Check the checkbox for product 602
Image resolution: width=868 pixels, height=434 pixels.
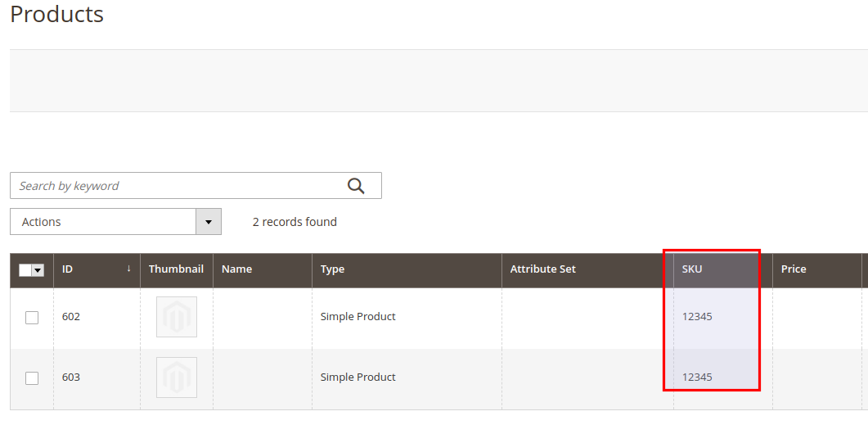pos(32,318)
